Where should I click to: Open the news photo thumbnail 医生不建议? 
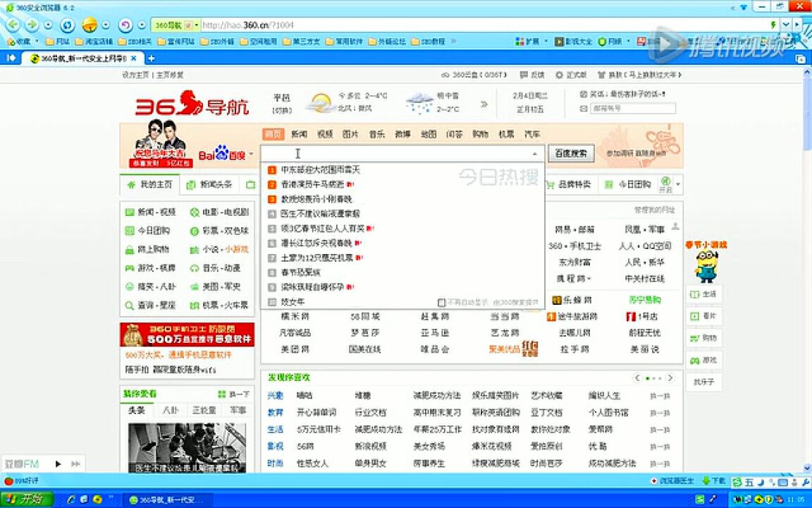coord(187,448)
